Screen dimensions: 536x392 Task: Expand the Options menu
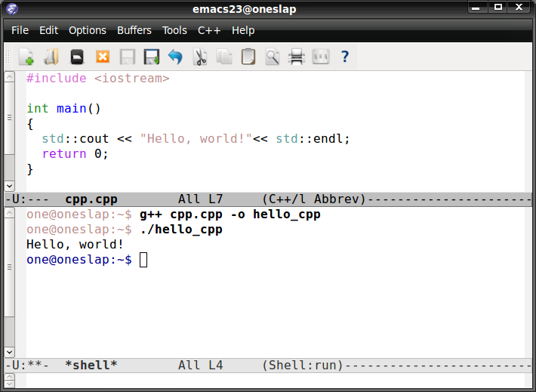[x=88, y=30]
